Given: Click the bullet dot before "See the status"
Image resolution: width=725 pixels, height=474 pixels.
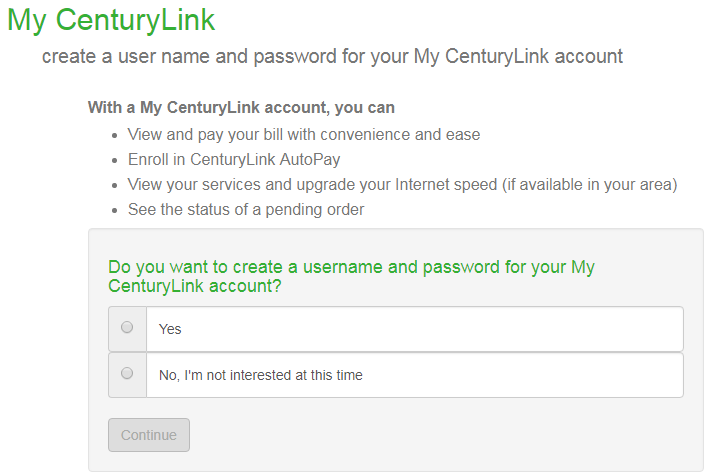Looking at the screenshot, I should point(113,211).
